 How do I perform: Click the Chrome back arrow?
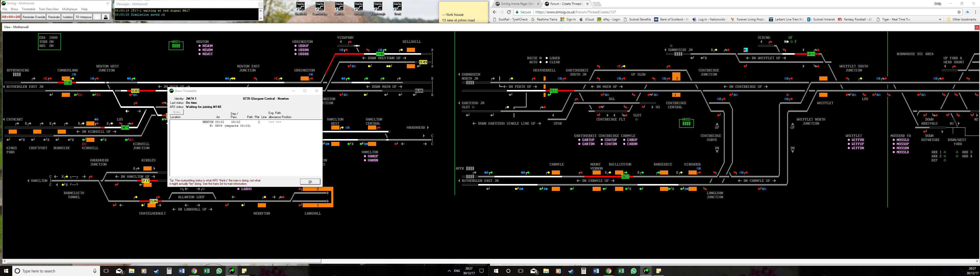[x=495, y=12]
